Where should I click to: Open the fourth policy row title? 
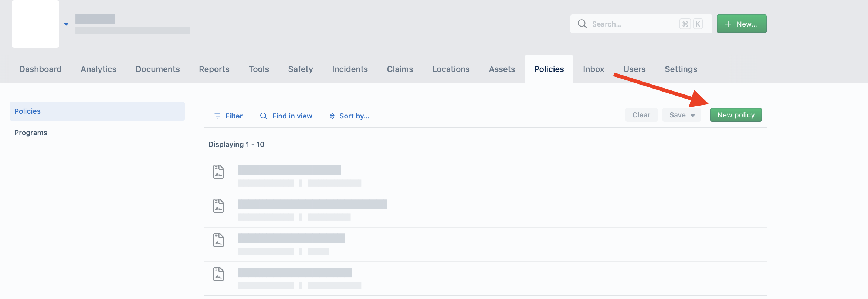(295, 272)
